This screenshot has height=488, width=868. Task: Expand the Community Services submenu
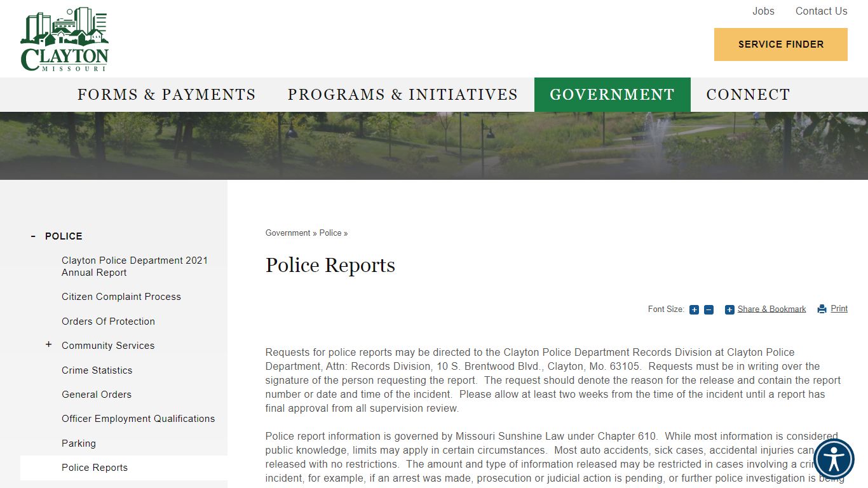pos(48,344)
